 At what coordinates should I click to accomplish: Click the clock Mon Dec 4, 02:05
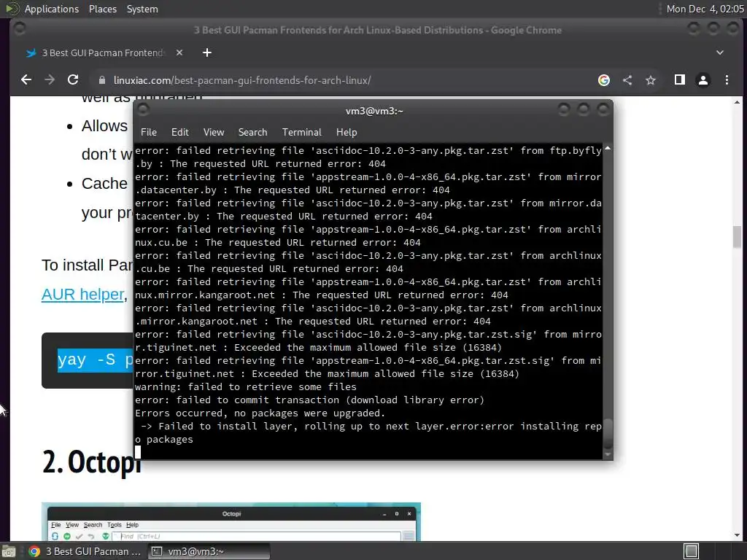pos(705,9)
